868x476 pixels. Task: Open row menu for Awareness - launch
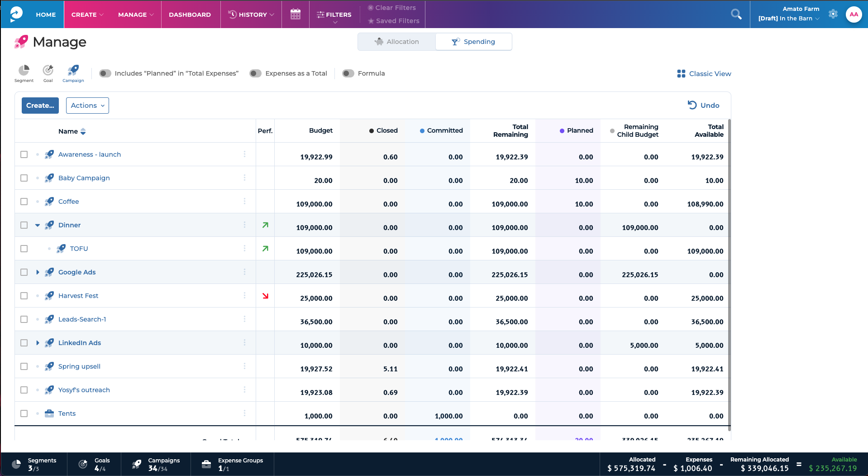click(x=244, y=154)
